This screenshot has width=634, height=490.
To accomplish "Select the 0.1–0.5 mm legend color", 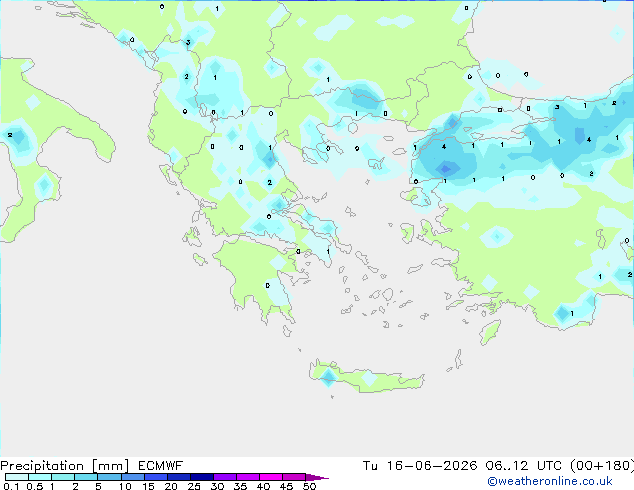I will click(x=17, y=477).
